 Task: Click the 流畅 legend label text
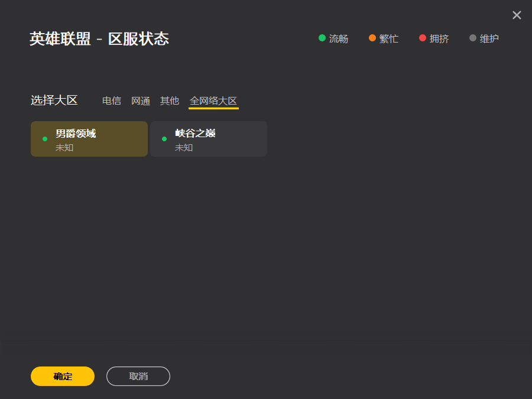point(339,39)
